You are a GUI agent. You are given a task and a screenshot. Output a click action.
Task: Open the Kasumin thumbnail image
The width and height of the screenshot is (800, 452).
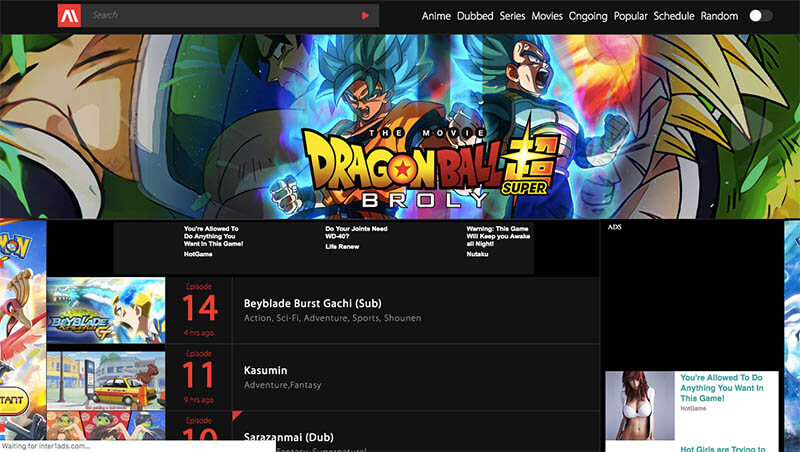click(106, 380)
